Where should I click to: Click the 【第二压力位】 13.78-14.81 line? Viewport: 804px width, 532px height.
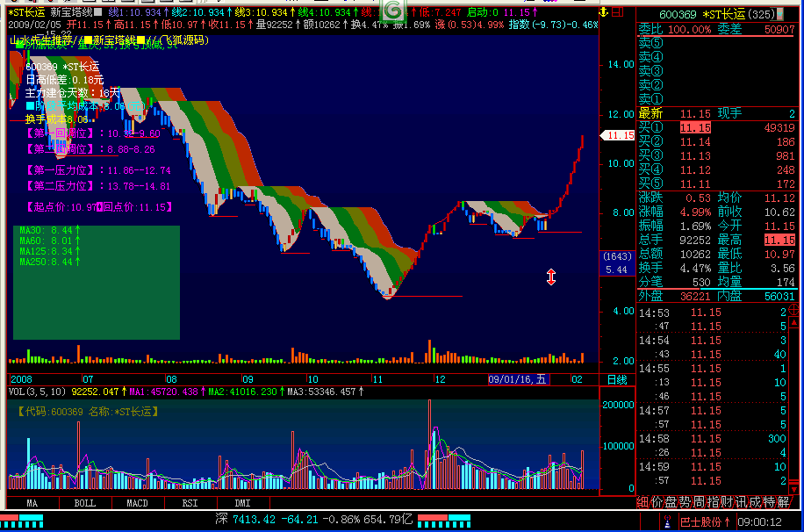point(98,186)
